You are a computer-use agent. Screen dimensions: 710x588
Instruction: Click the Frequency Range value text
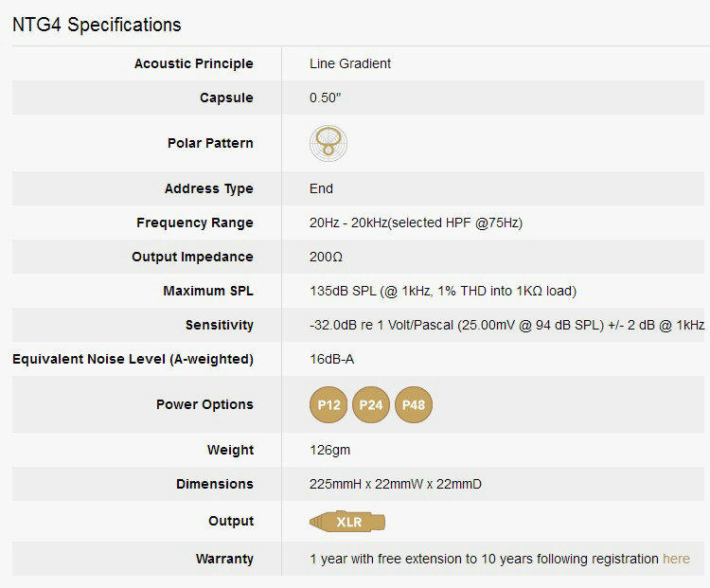[x=416, y=223]
